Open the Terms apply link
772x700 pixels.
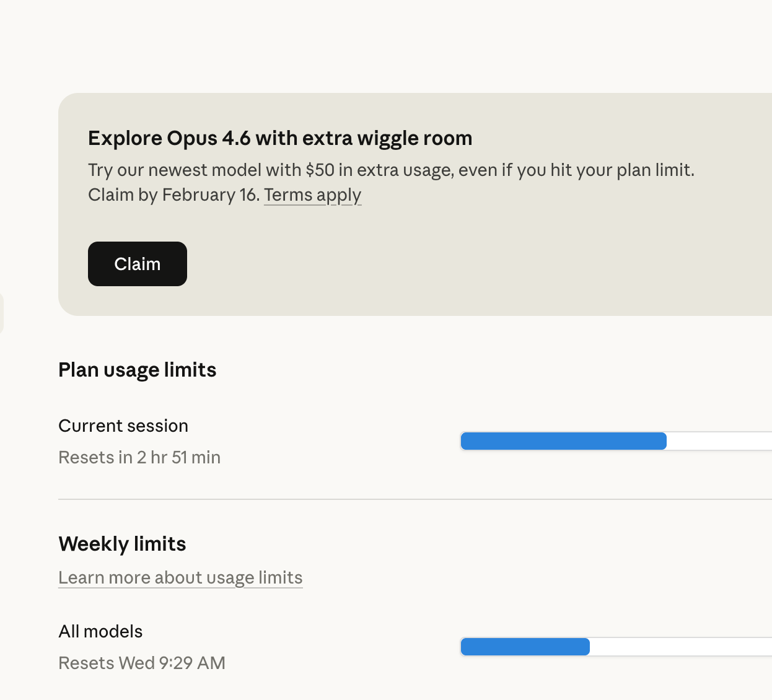tap(312, 195)
